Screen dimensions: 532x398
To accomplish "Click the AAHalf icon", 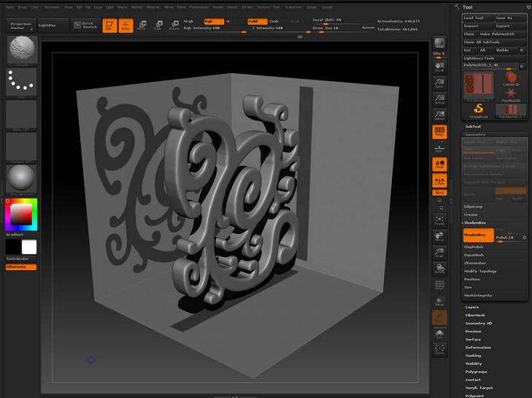I will coord(439,115).
